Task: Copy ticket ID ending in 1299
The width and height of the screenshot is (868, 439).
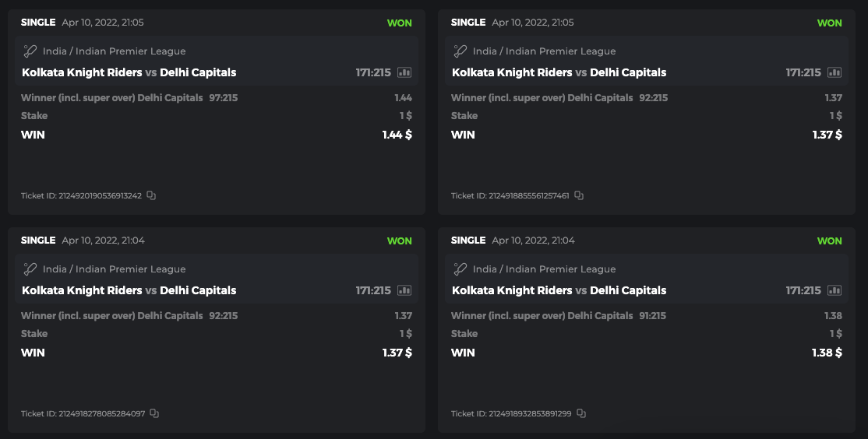Action: [x=581, y=413]
